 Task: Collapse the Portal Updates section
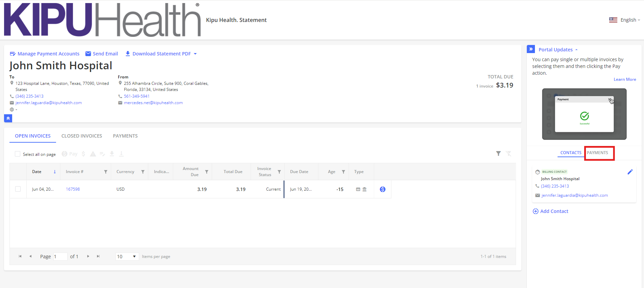click(x=558, y=50)
